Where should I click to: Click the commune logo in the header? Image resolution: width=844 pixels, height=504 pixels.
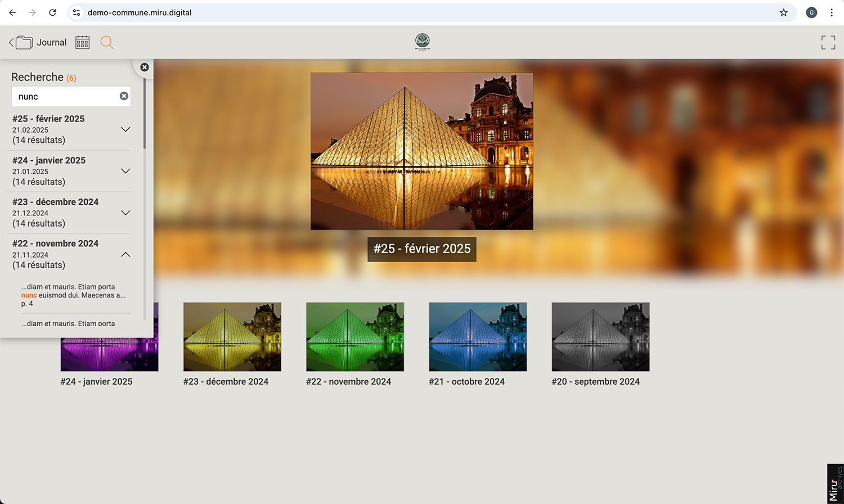coord(422,41)
